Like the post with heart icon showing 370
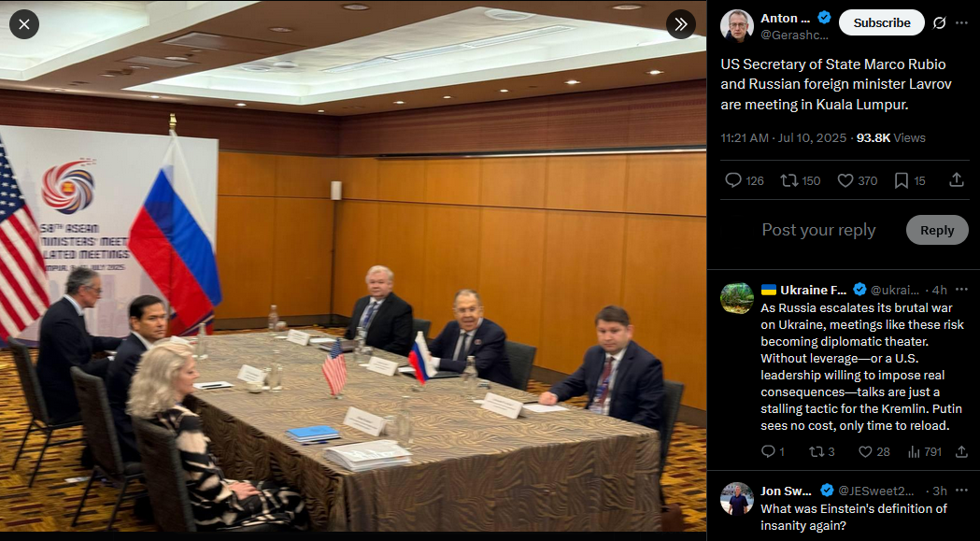The width and height of the screenshot is (980, 541). tap(857, 180)
